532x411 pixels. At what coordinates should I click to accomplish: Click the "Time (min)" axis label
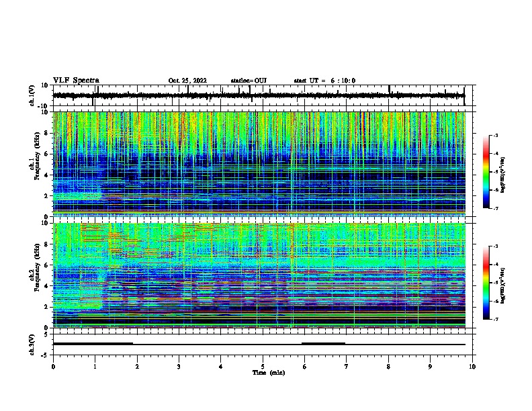point(269,373)
